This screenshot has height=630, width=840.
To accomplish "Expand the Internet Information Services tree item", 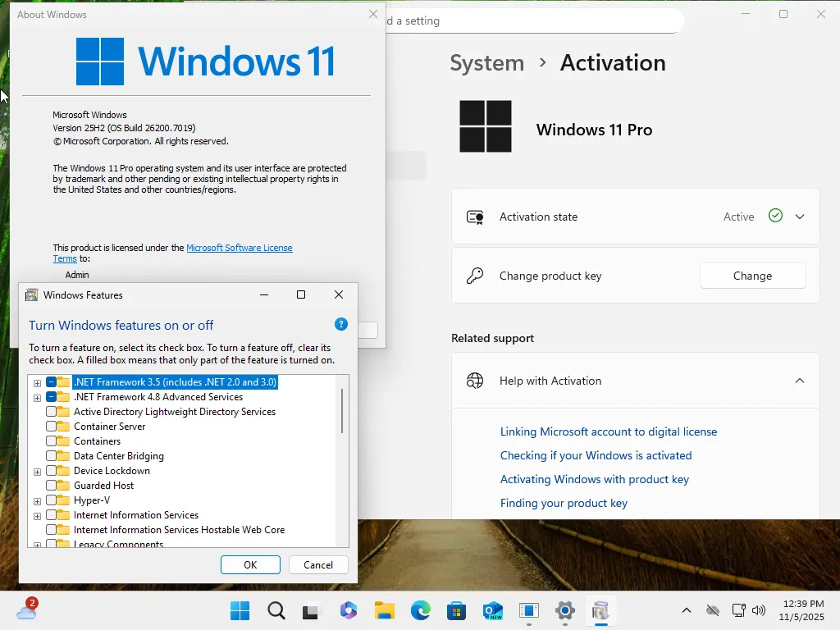I will pyautogui.click(x=36, y=515).
